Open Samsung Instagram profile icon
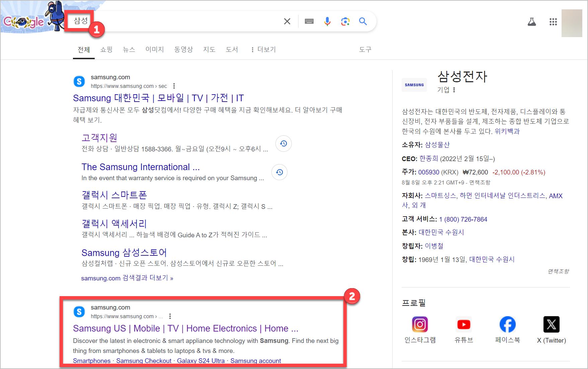 coord(420,324)
